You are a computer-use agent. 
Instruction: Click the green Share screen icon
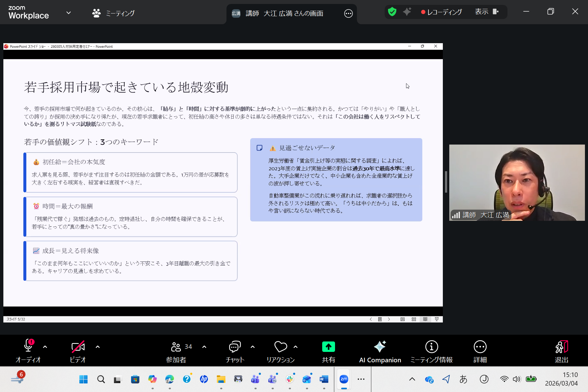pyautogui.click(x=328, y=347)
